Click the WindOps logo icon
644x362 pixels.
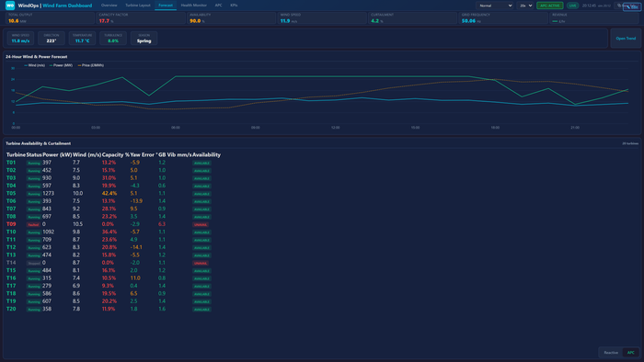click(x=10, y=6)
